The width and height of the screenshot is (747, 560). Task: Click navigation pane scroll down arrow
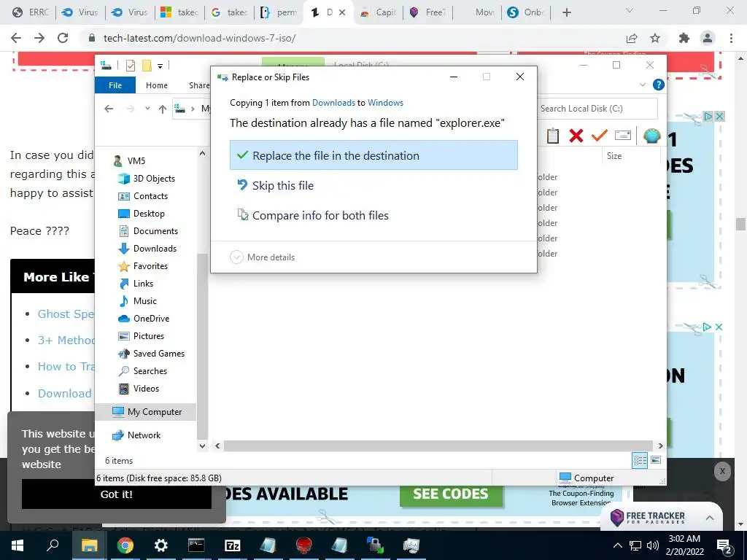click(x=203, y=446)
